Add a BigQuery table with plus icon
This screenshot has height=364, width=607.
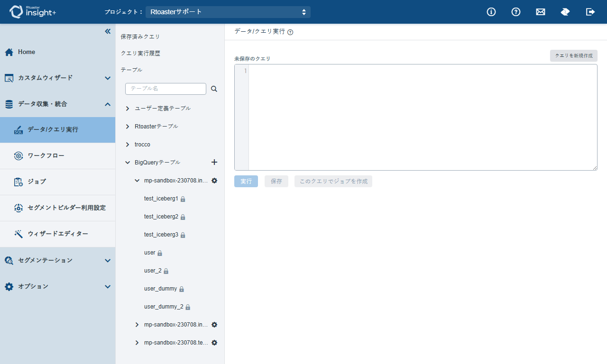[214, 162]
